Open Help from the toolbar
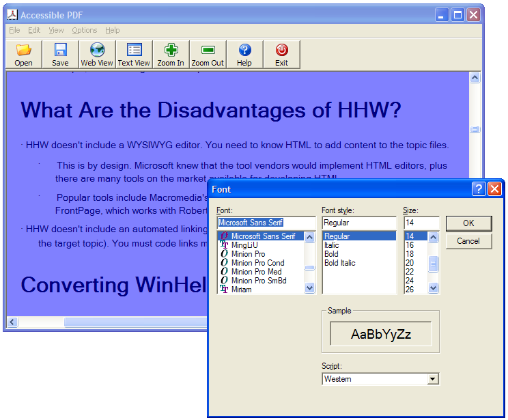508x420 pixels. pyautogui.click(x=244, y=51)
